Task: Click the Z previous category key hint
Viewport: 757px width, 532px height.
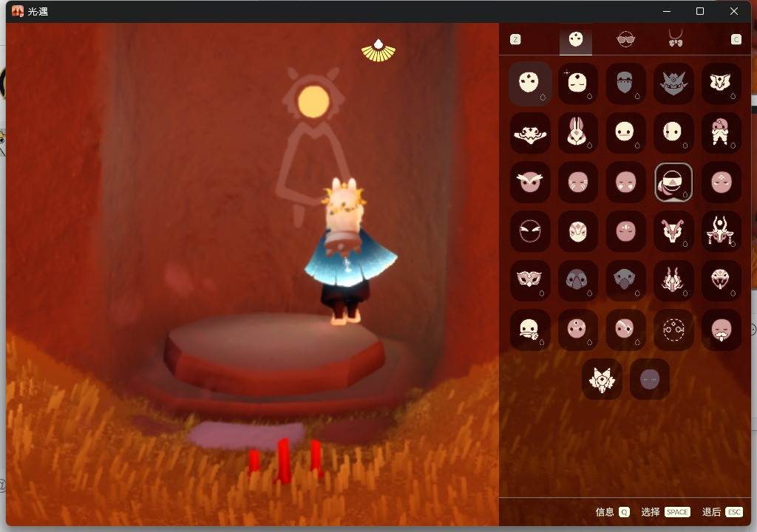Action: 515,40
